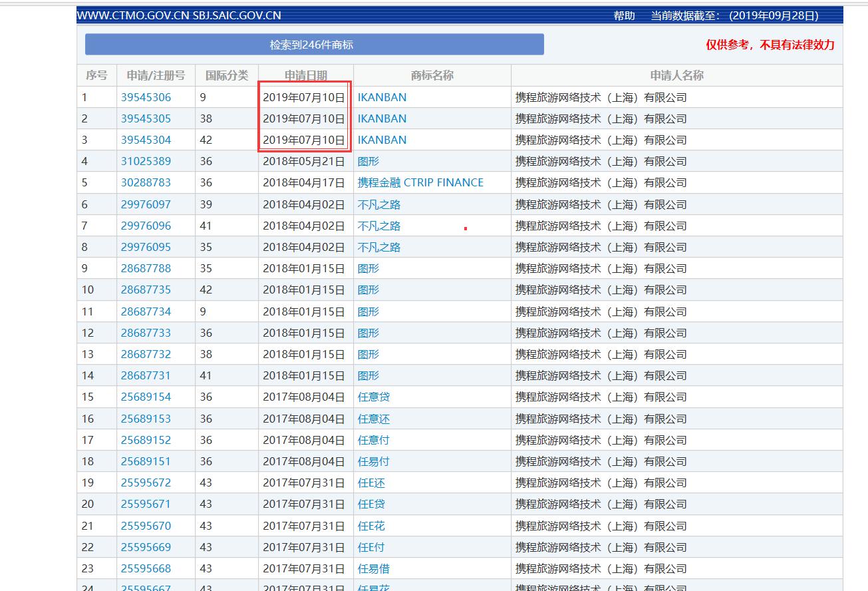Open the 图形 trademark in row 28687732
868x591 pixels.
(368, 354)
